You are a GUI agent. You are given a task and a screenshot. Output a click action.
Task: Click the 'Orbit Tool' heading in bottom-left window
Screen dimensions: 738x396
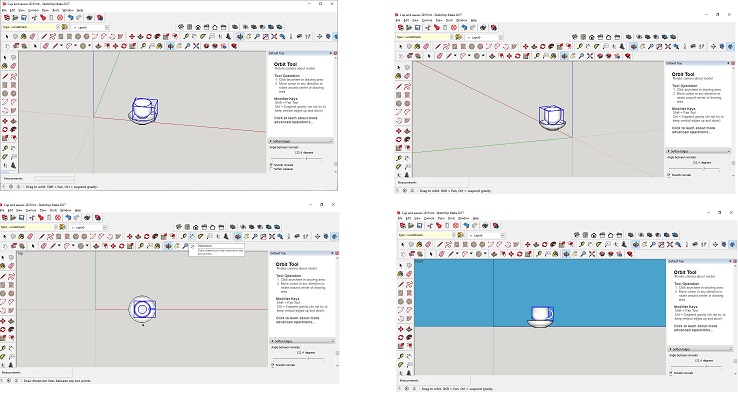click(287, 264)
